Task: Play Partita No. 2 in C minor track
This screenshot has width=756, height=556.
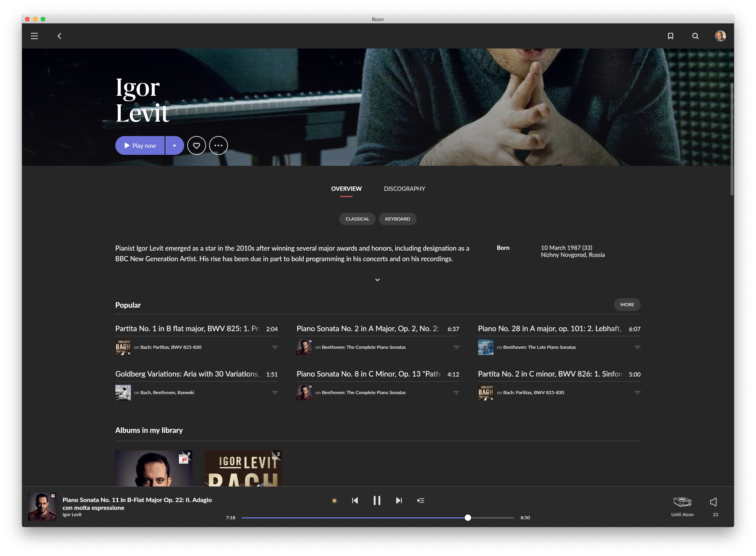Action: [550, 374]
